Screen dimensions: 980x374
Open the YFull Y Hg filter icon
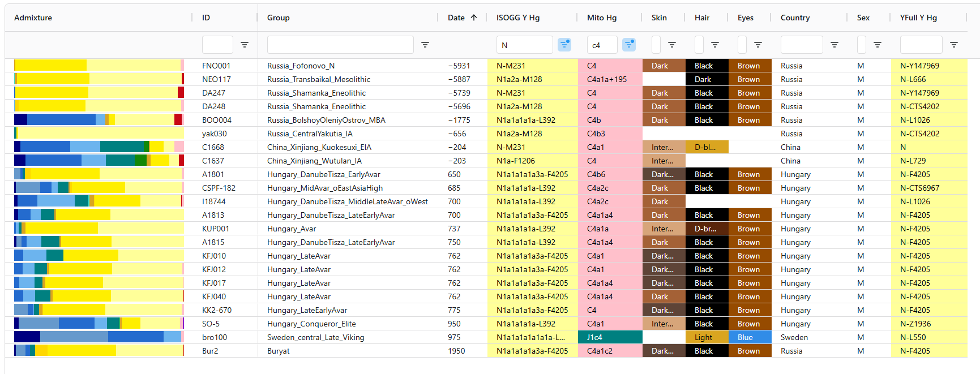pos(954,45)
